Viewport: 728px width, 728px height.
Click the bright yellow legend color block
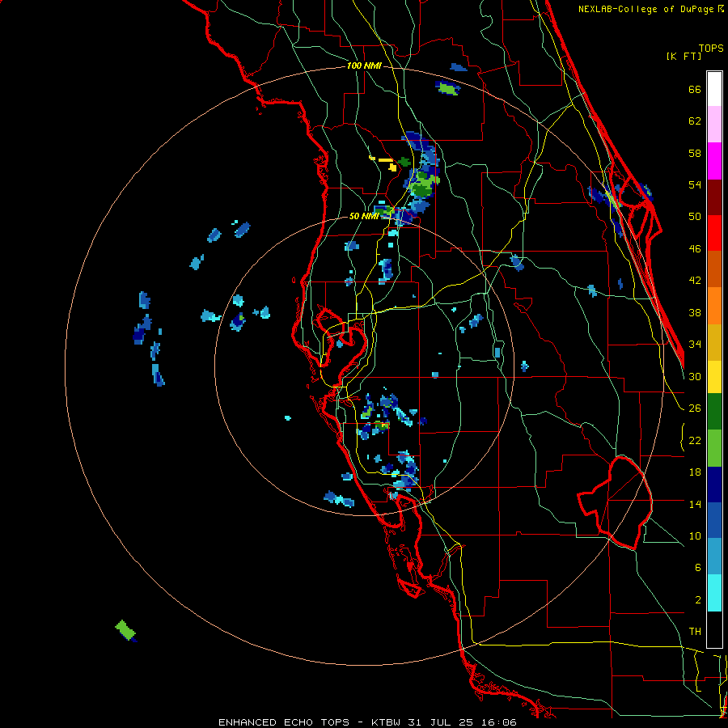click(714, 376)
